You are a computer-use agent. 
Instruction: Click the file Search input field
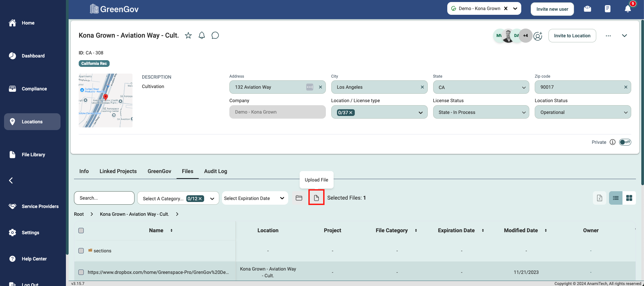pos(104,198)
